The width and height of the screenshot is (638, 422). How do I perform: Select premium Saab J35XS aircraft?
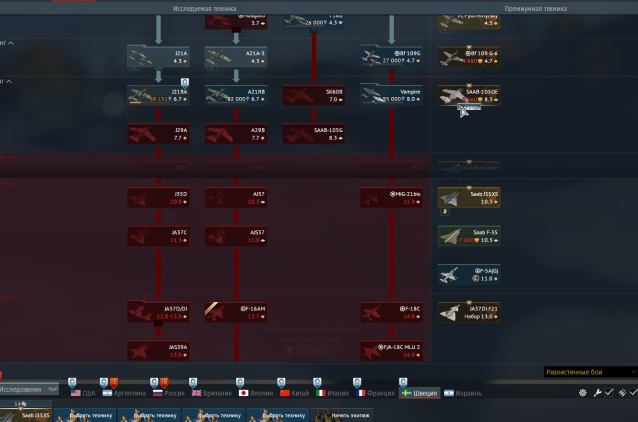pyautogui.click(x=469, y=197)
